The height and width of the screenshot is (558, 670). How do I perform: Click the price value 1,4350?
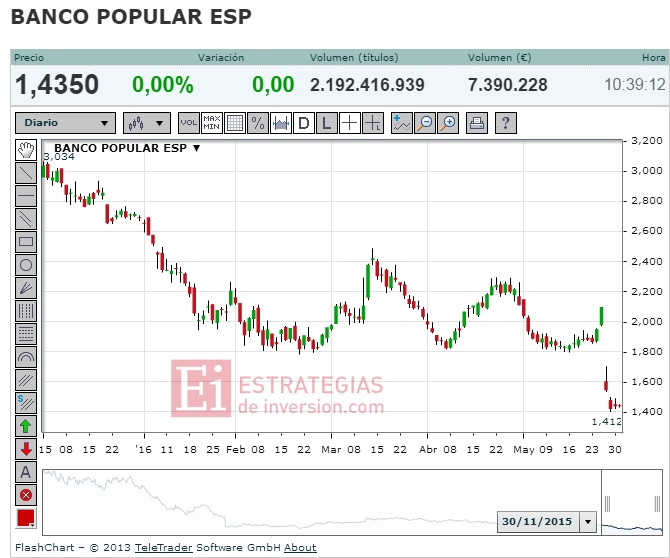point(57,85)
